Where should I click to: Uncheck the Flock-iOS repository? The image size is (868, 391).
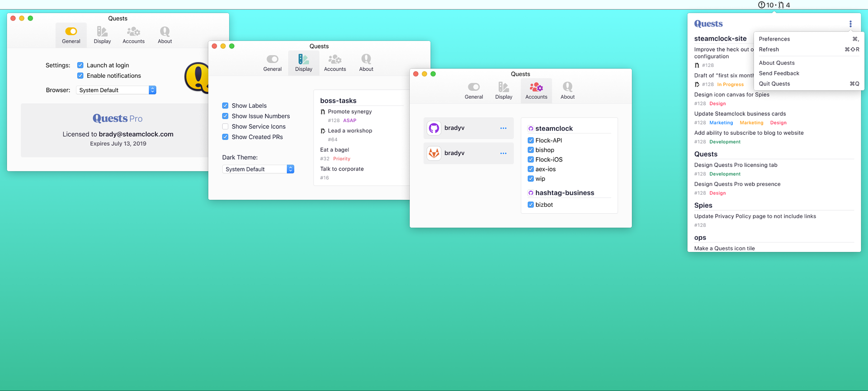pyautogui.click(x=531, y=159)
